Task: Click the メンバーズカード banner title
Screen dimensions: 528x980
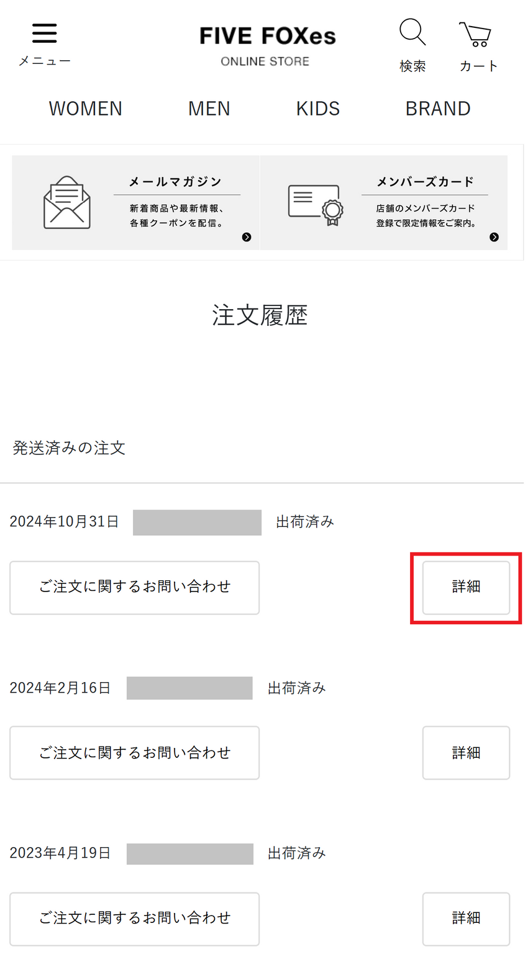Action: (x=425, y=182)
